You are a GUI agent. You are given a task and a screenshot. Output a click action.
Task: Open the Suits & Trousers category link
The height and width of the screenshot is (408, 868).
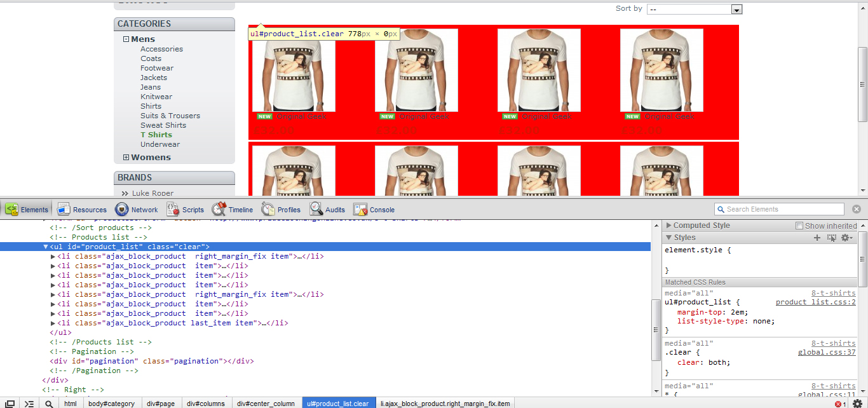click(170, 116)
